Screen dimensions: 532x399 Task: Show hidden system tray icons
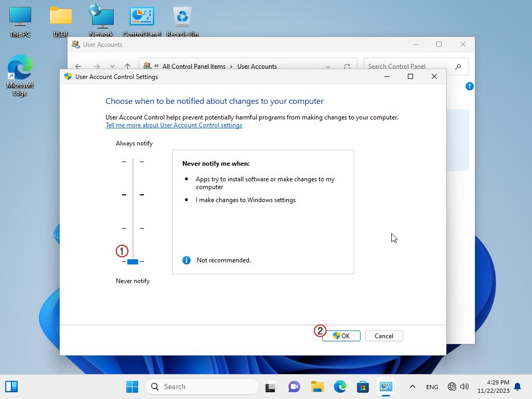[413, 387]
